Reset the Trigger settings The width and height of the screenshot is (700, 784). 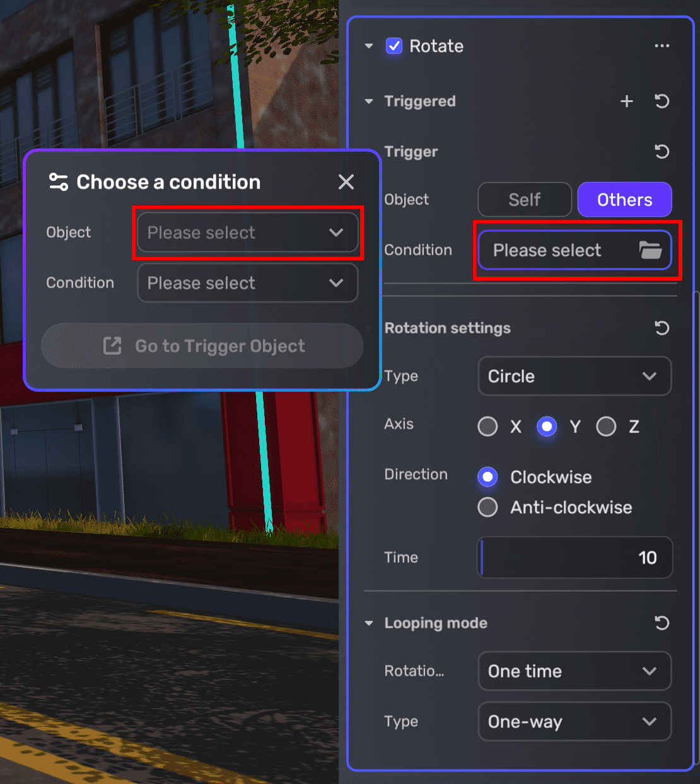(662, 152)
